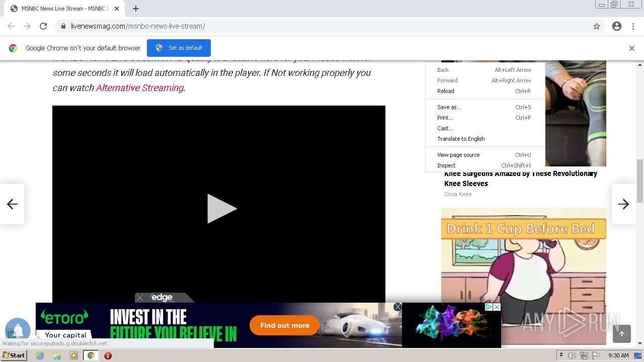Image resolution: width=644 pixels, height=362 pixels.
Task: Click the scroll-to-top arrow button
Action: [622, 334]
